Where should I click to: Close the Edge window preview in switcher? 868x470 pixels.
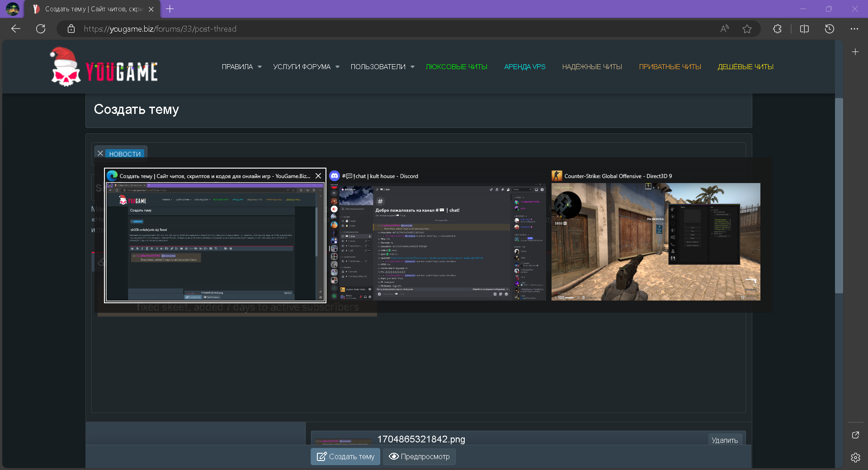pos(318,176)
